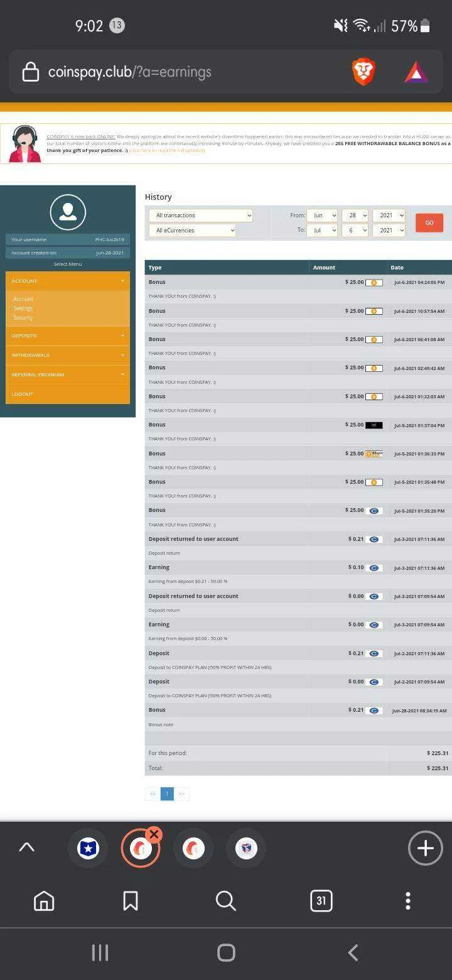
Task: Tap Android back button
Action: (353, 952)
